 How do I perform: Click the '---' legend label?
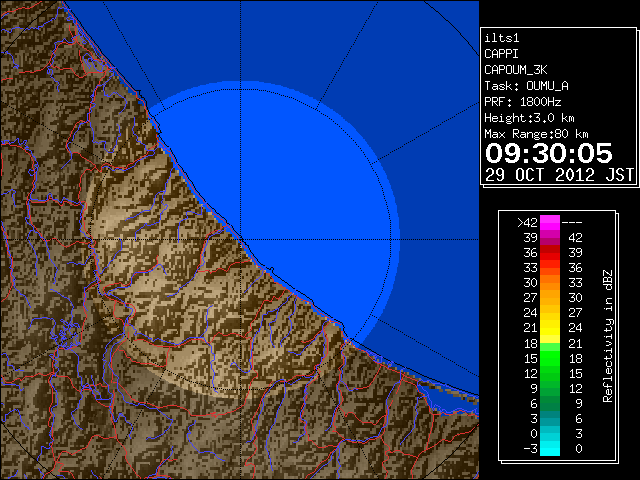[x=572, y=223]
